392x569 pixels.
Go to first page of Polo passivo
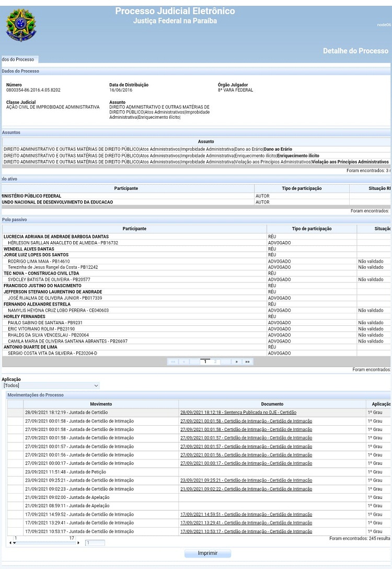tap(173, 361)
